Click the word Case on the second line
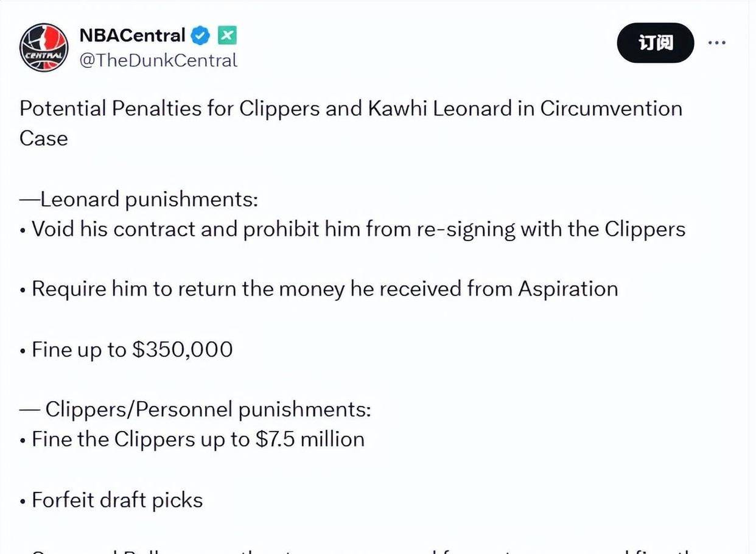 (43, 138)
